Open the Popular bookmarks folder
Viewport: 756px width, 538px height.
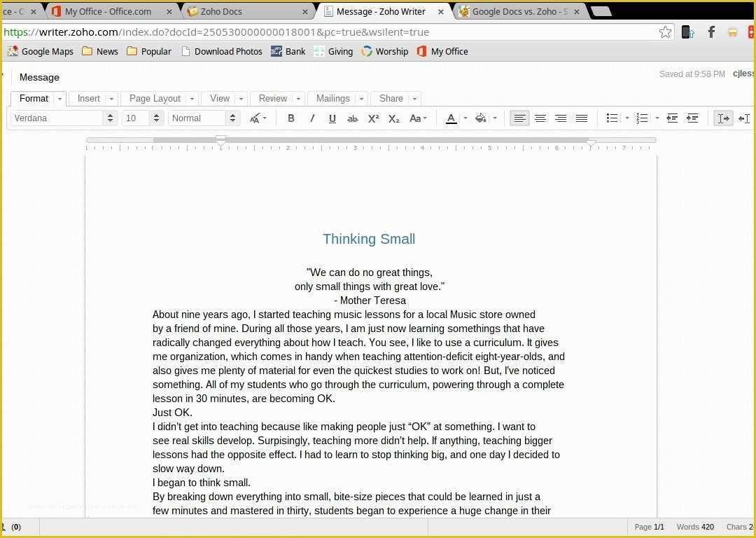tap(149, 52)
